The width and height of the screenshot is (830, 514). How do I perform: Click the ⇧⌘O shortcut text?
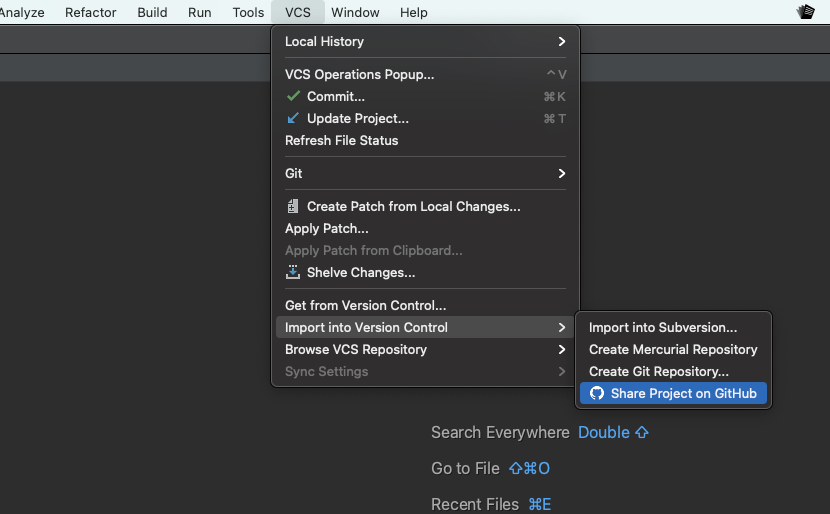click(529, 468)
